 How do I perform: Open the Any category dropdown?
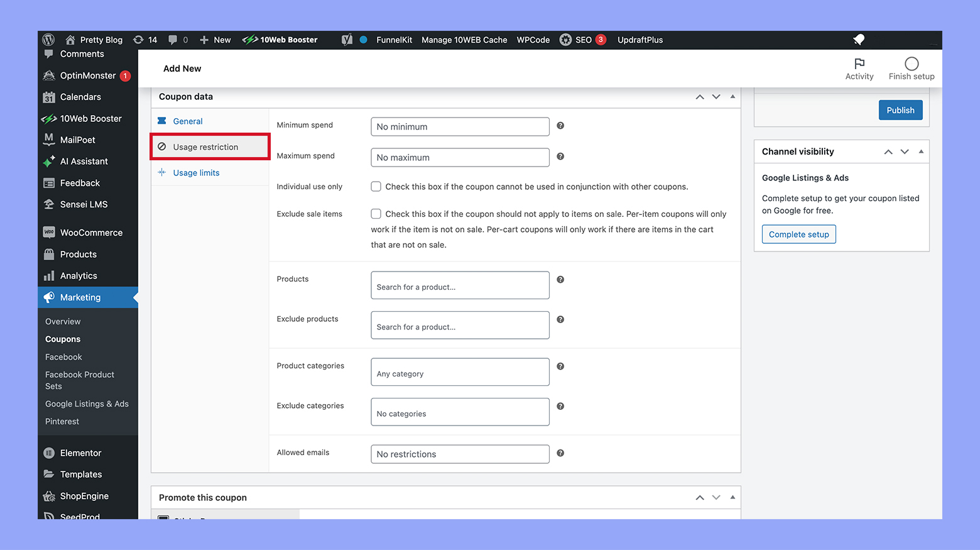459,371
